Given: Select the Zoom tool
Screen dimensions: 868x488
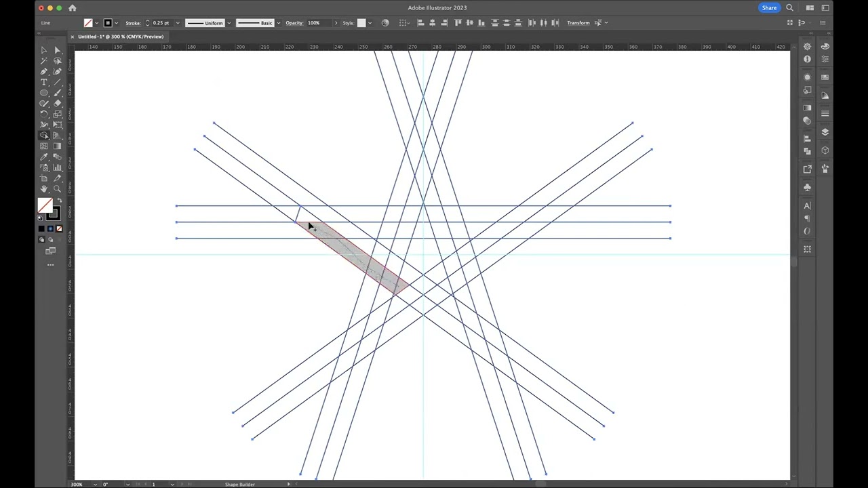Looking at the screenshot, I should pos(57,189).
